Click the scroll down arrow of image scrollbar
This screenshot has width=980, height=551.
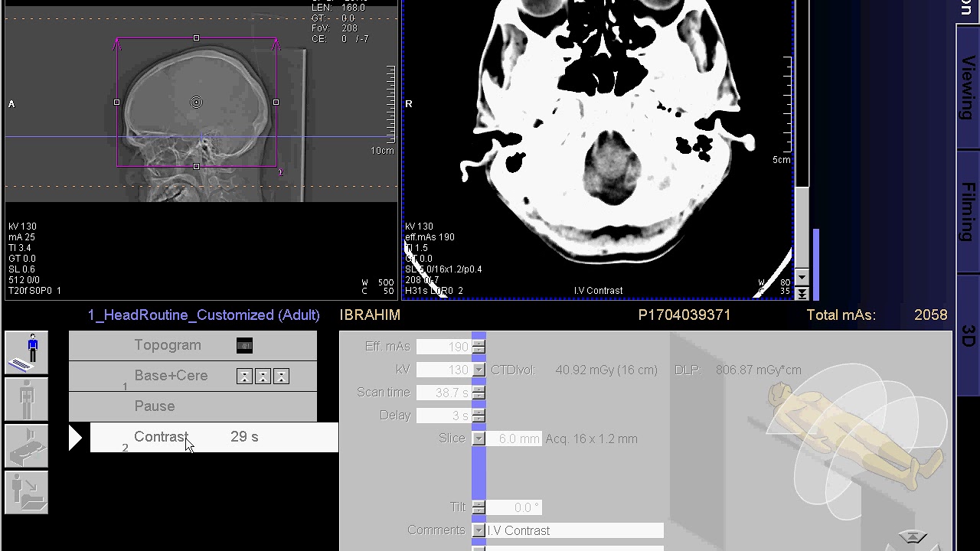pos(802,277)
